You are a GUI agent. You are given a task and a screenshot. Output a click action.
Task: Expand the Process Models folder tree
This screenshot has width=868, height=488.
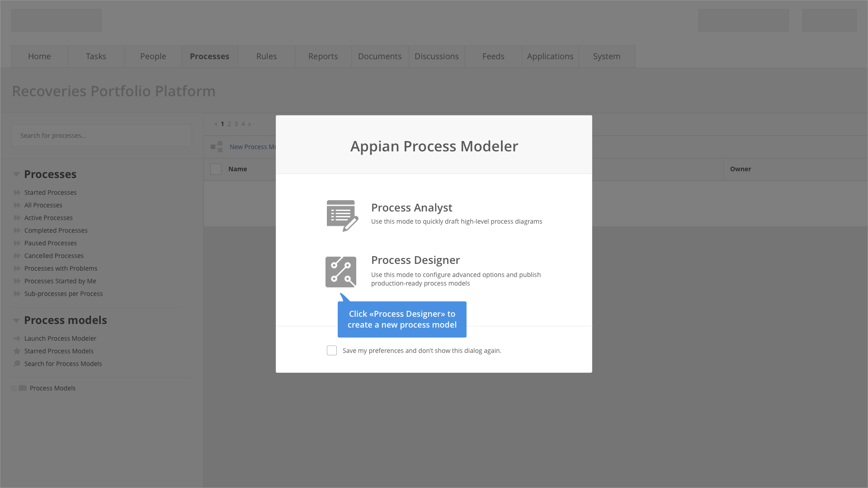click(x=14, y=388)
